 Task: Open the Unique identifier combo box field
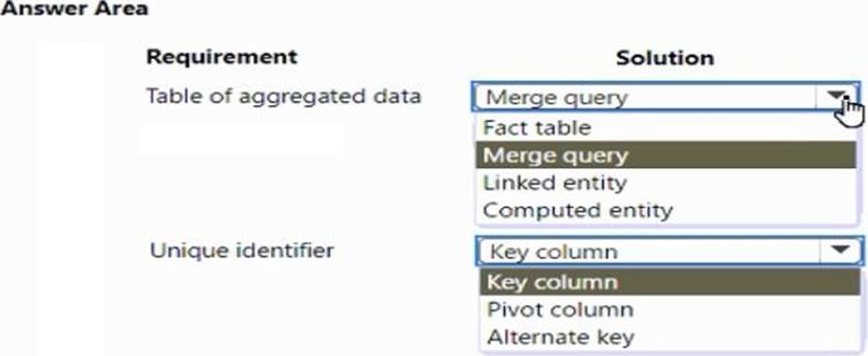(669, 251)
